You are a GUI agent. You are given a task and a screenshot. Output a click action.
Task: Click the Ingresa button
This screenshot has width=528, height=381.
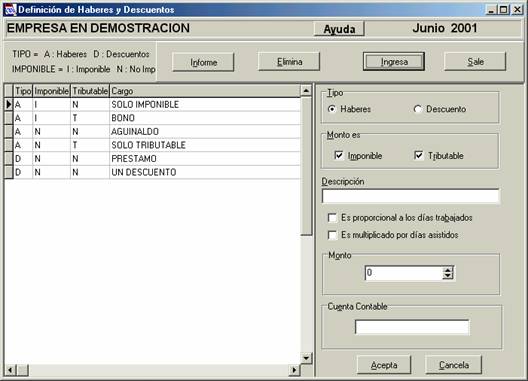point(394,62)
